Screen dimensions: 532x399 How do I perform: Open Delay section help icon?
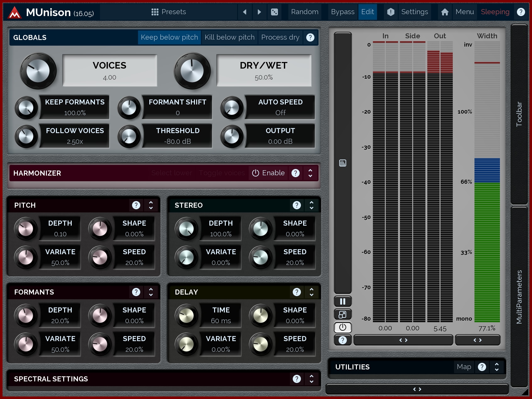[x=296, y=292]
